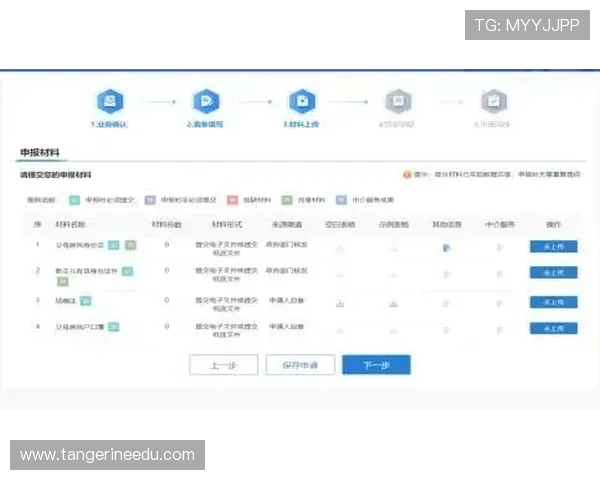Click the greyed-out fourth step icon
The image size is (600, 480).
coord(397,101)
